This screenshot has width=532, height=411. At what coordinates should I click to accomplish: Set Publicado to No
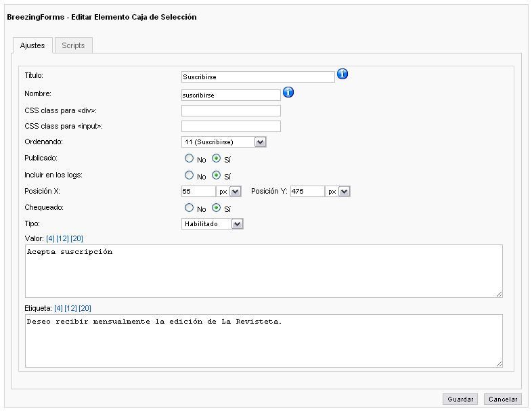click(x=189, y=158)
